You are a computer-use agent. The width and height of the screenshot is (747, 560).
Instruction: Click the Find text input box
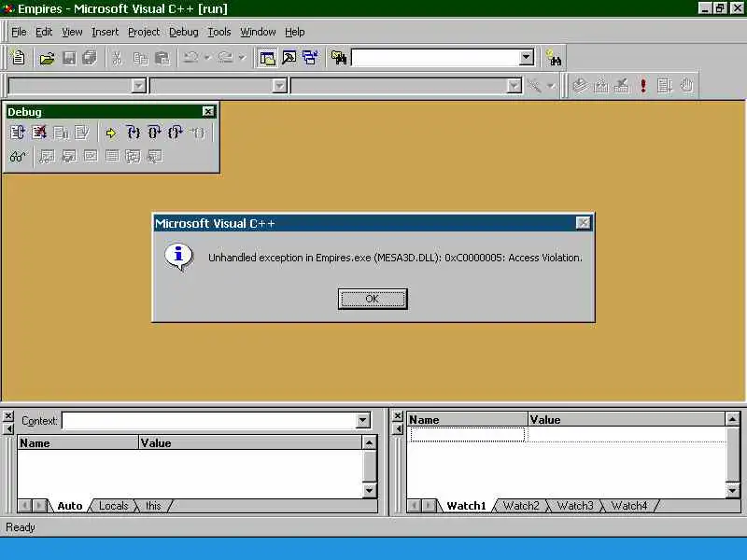[435, 58]
